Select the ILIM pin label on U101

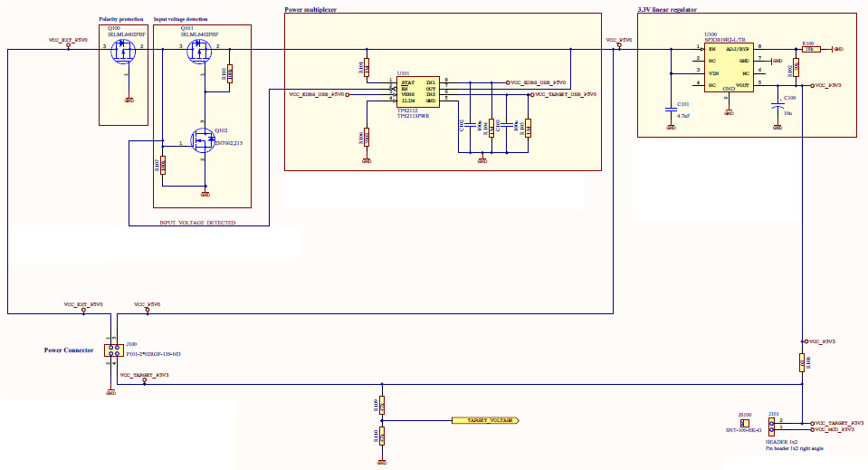(x=408, y=101)
